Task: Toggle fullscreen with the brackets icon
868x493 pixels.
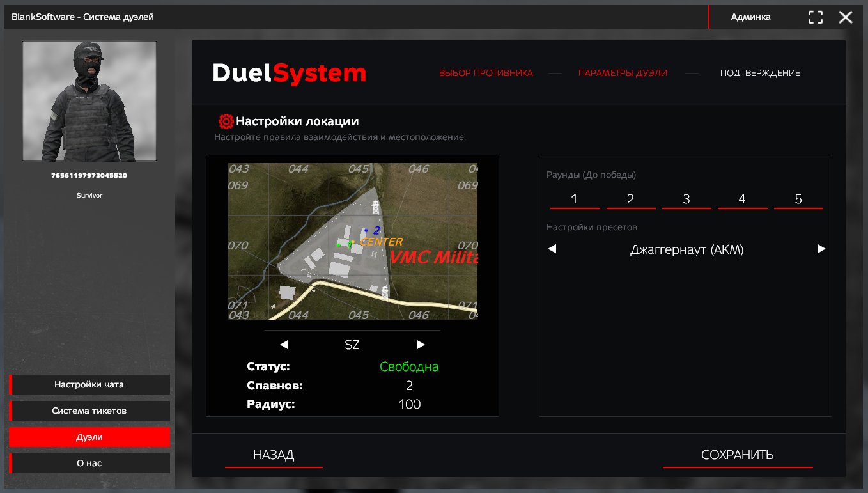Action: coord(816,17)
